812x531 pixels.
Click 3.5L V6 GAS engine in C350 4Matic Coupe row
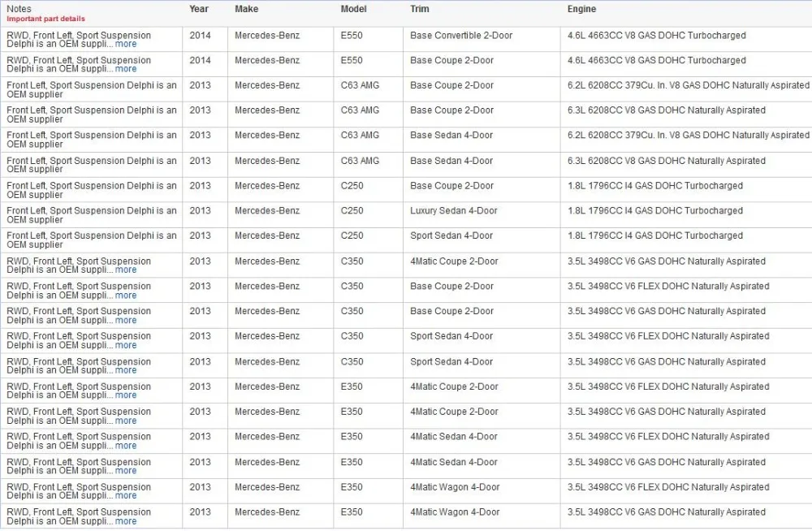tap(667, 261)
